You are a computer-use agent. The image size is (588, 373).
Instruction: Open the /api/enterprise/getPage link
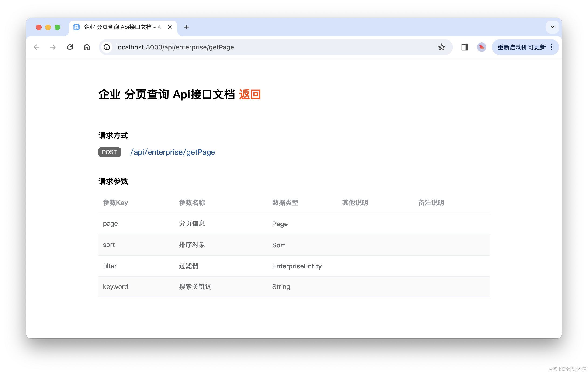[172, 152]
